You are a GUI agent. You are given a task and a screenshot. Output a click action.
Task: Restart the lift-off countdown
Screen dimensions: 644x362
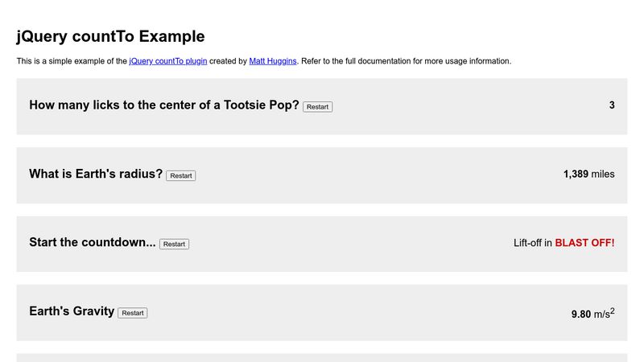174,245
